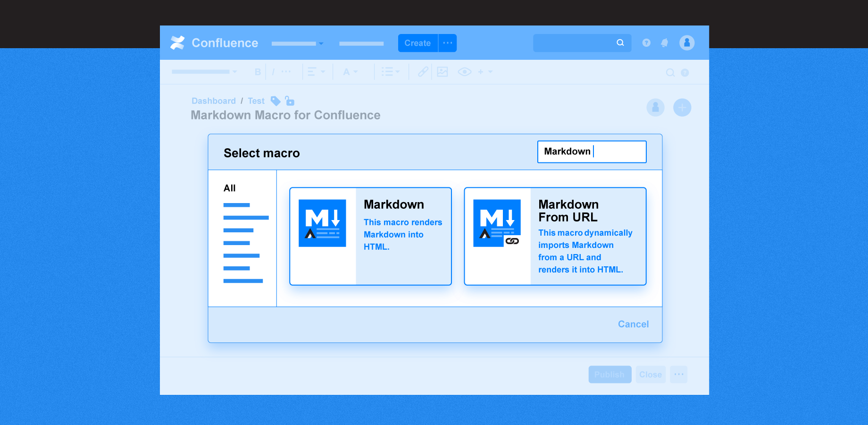
Task: Click the editor toolbar search icon
Action: click(x=670, y=73)
